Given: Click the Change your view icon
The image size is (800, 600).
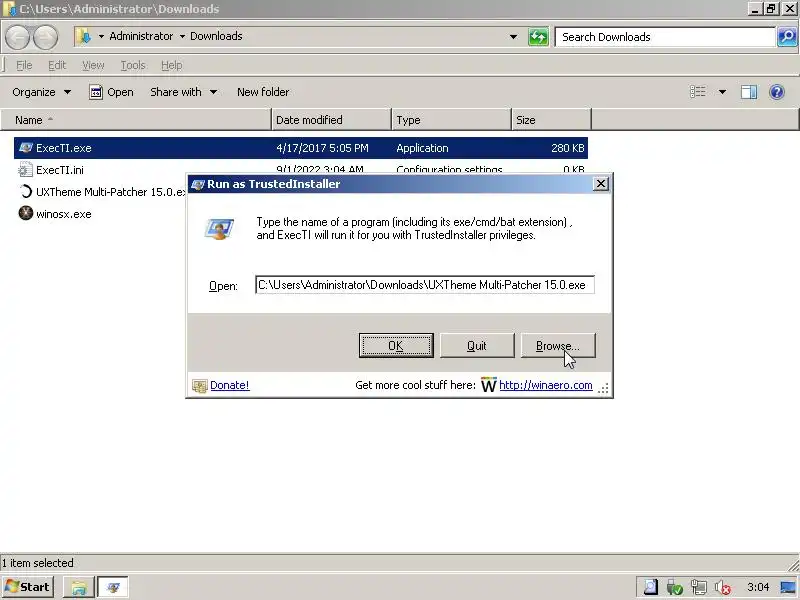Looking at the screenshot, I should click(697, 92).
